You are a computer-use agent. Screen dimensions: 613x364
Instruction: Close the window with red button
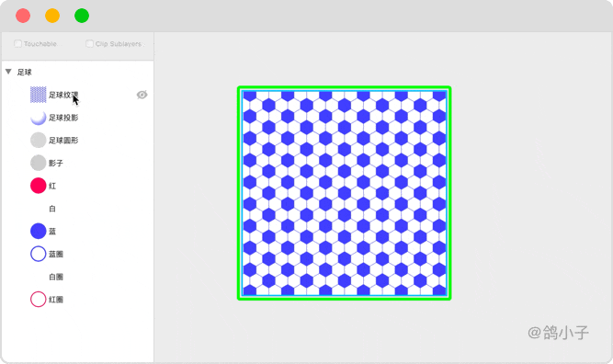[x=23, y=16]
